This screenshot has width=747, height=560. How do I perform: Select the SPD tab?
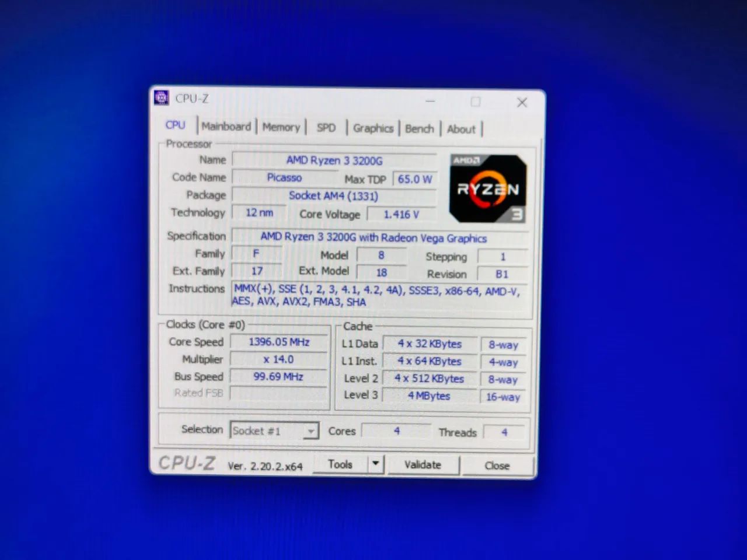326,128
